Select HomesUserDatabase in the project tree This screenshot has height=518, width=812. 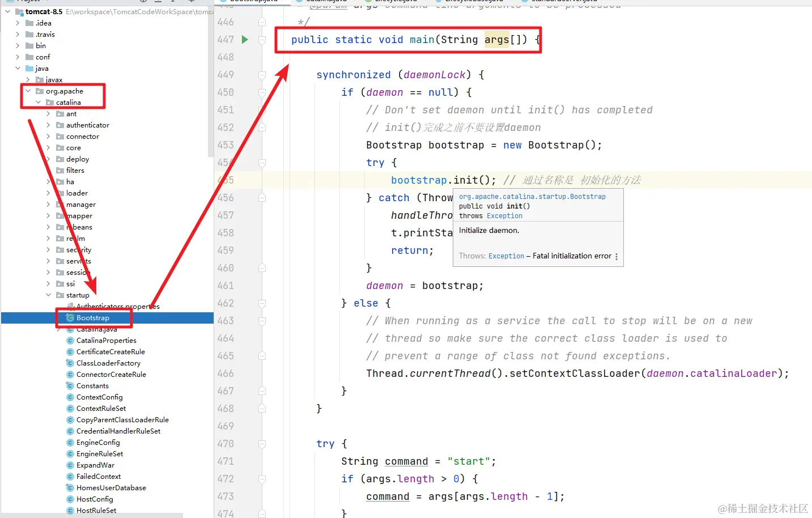tap(111, 488)
